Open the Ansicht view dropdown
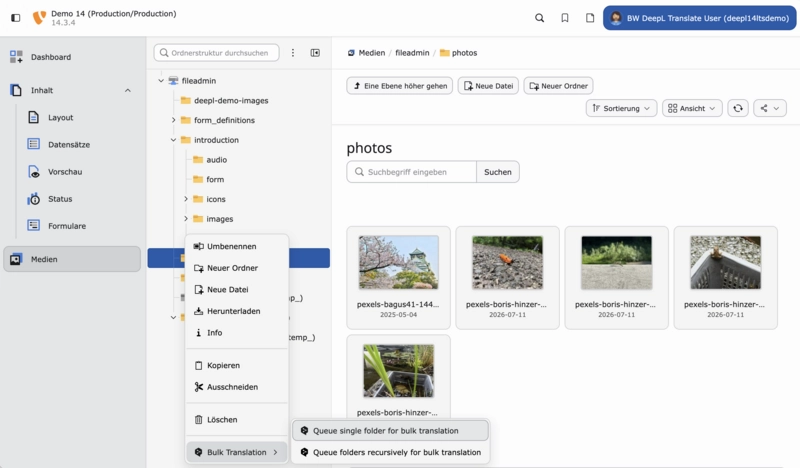Screen dimensions: 800x468 692,108
